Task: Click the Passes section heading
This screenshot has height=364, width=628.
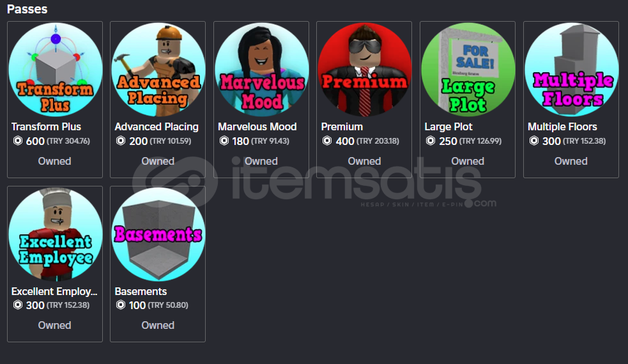Action: (27, 9)
